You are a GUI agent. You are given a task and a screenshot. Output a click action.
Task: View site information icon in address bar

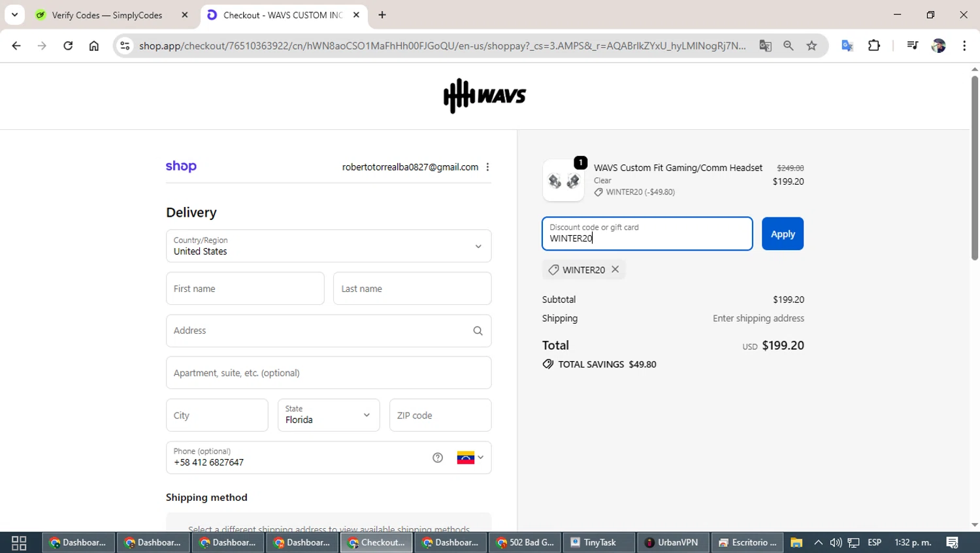pyautogui.click(x=125, y=46)
